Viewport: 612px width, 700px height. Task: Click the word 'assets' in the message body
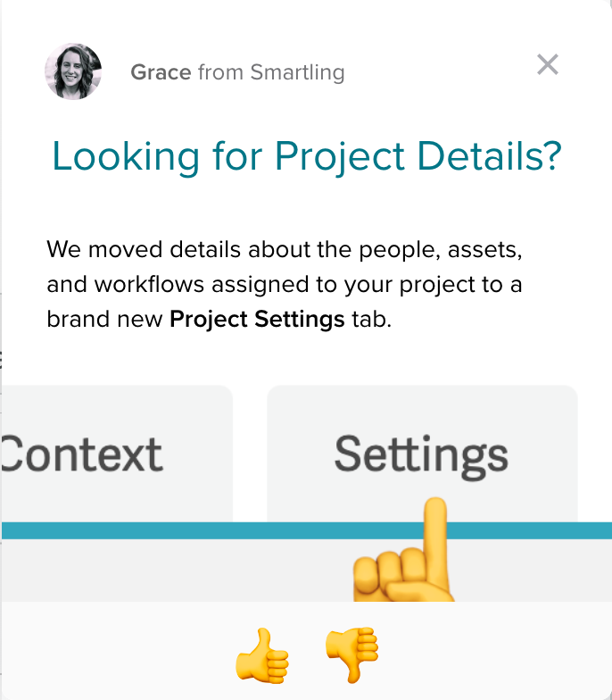(484, 250)
